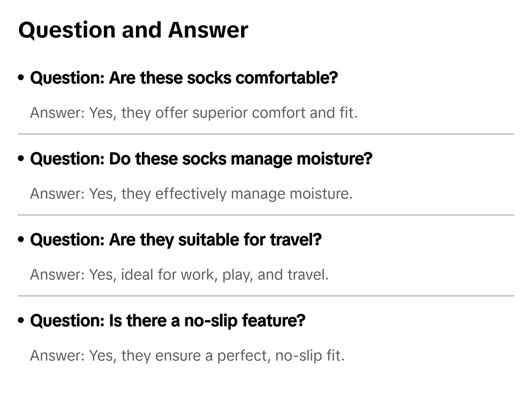Click the word 'travel?' in the third question
Image resolution: width=532 pixels, height=398 pixels.
296,240
